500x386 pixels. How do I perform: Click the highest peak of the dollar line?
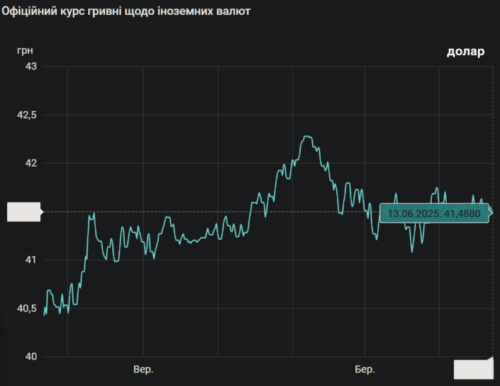307,136
